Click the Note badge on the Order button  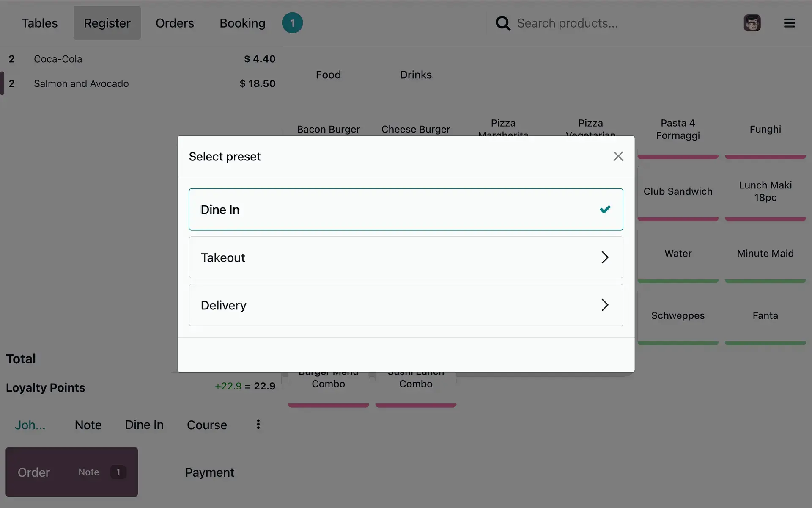pos(117,472)
